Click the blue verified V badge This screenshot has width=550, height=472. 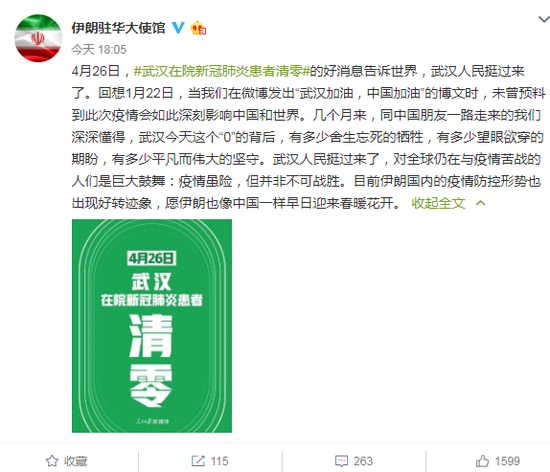(x=178, y=28)
